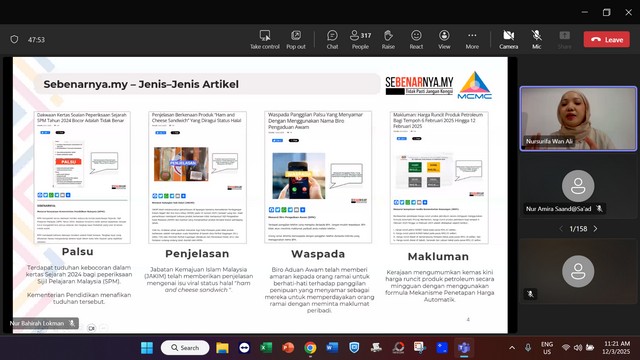The width and height of the screenshot is (640, 360).
Task: Open the Microsoft Teams taskbar icon
Action: click(x=464, y=348)
